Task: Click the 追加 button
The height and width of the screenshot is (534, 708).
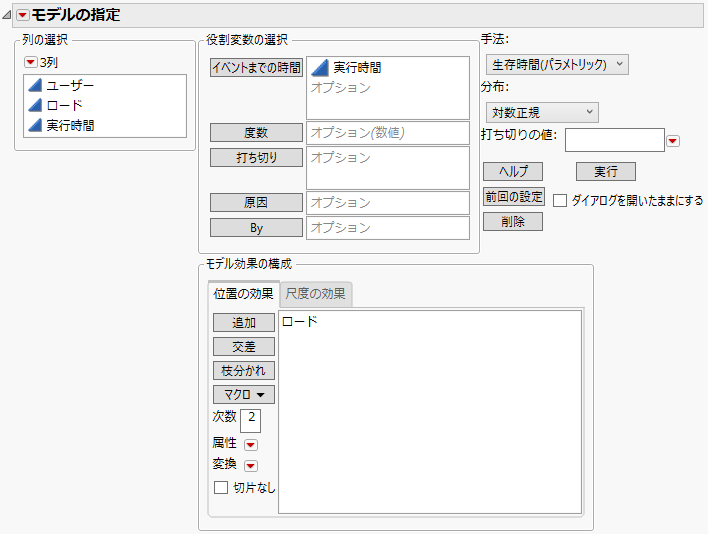Action: coord(244,323)
